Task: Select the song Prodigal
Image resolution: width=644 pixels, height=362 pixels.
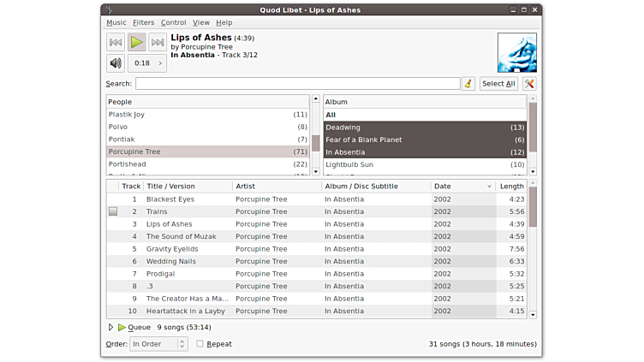Action: point(317,274)
